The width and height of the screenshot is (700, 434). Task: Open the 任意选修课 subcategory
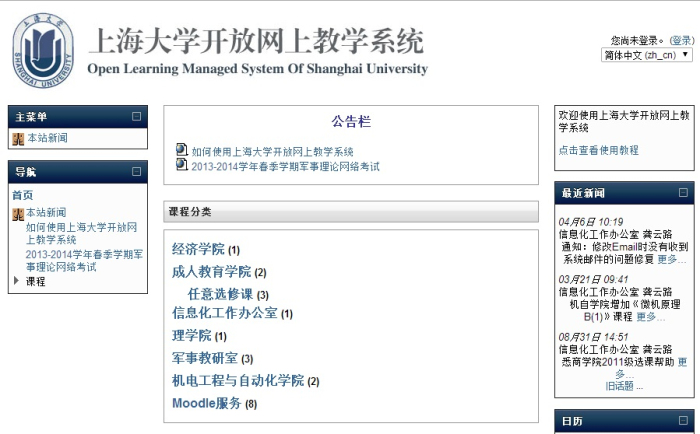tap(221, 294)
